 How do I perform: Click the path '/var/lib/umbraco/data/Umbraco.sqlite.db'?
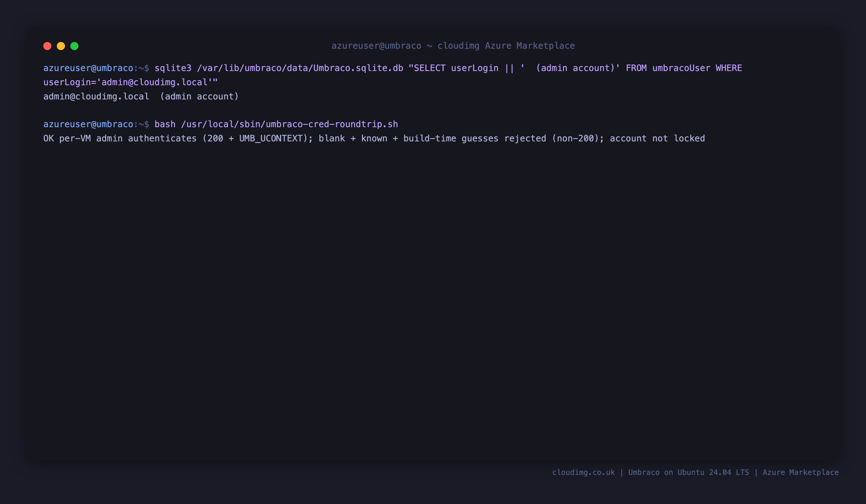[x=300, y=68]
